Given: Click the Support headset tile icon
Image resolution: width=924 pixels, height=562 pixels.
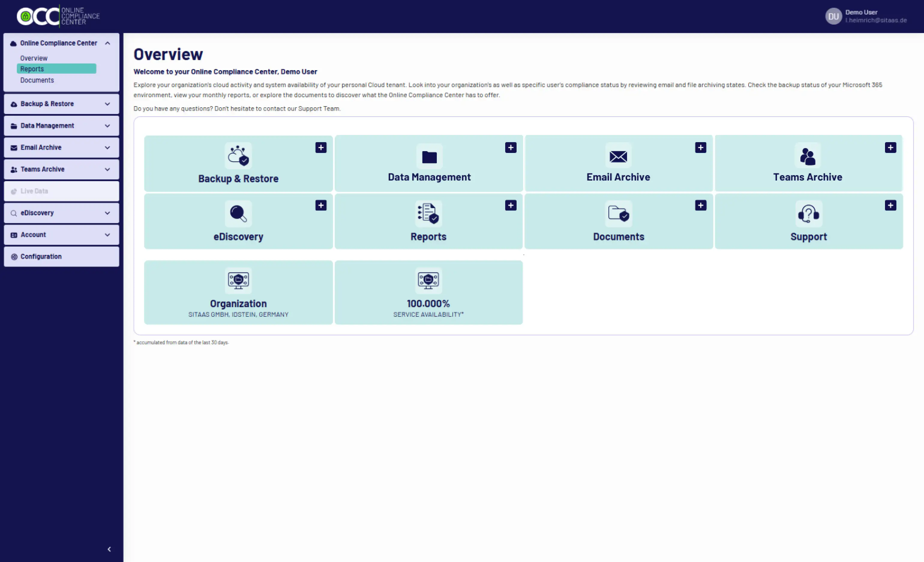Looking at the screenshot, I should pos(808,214).
